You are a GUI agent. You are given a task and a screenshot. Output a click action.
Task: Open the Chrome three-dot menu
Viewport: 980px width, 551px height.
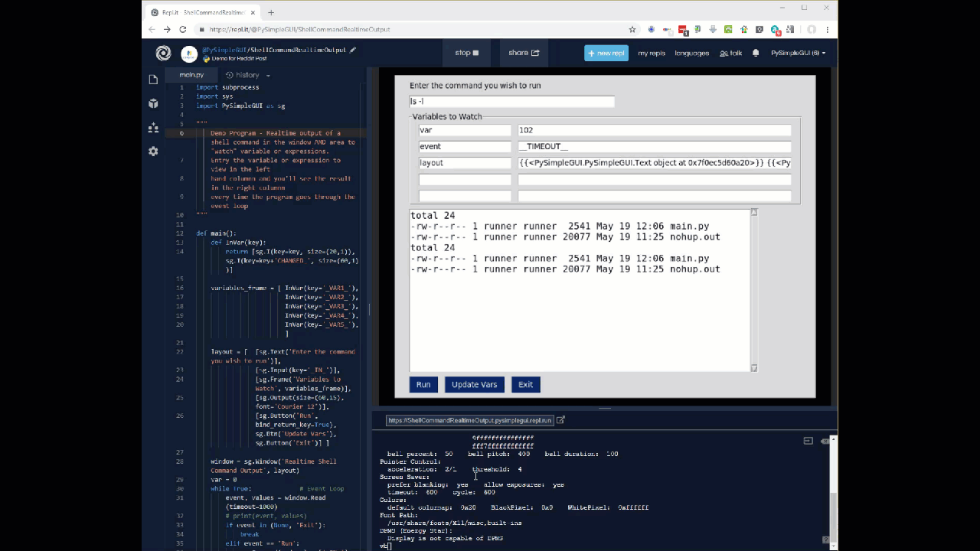click(828, 29)
